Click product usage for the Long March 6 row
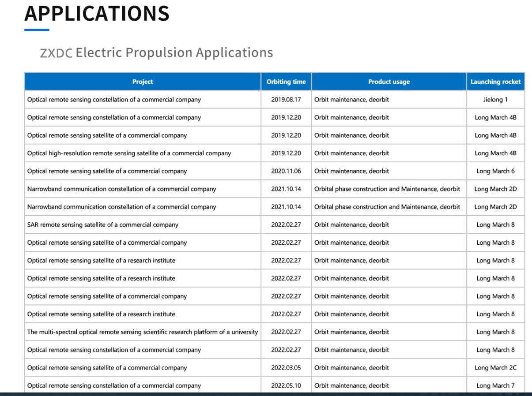532x396 pixels. click(351, 171)
